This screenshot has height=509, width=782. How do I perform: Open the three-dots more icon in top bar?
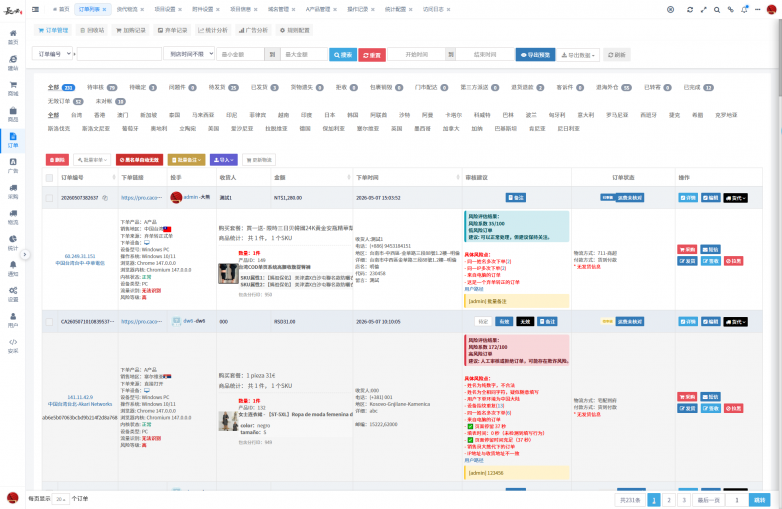tap(758, 9)
